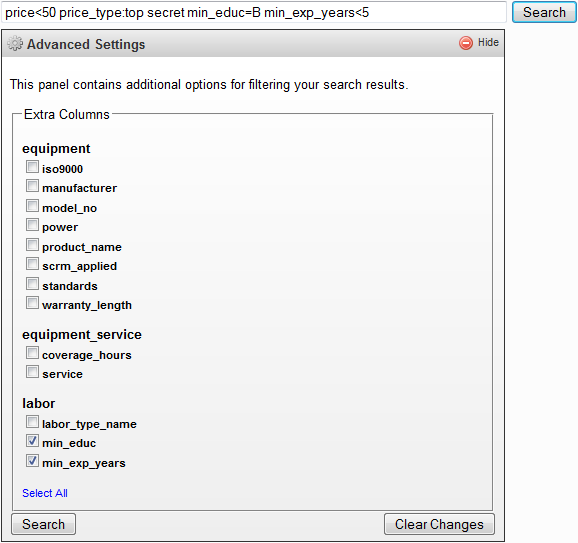Image resolution: width=578 pixels, height=543 pixels.
Task: Enable the coverage_hours checkbox
Action: tap(32, 353)
